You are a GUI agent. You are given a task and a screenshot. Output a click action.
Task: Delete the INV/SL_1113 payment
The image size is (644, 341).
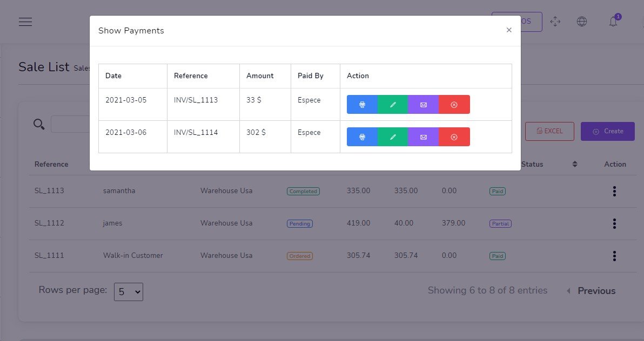(x=454, y=105)
